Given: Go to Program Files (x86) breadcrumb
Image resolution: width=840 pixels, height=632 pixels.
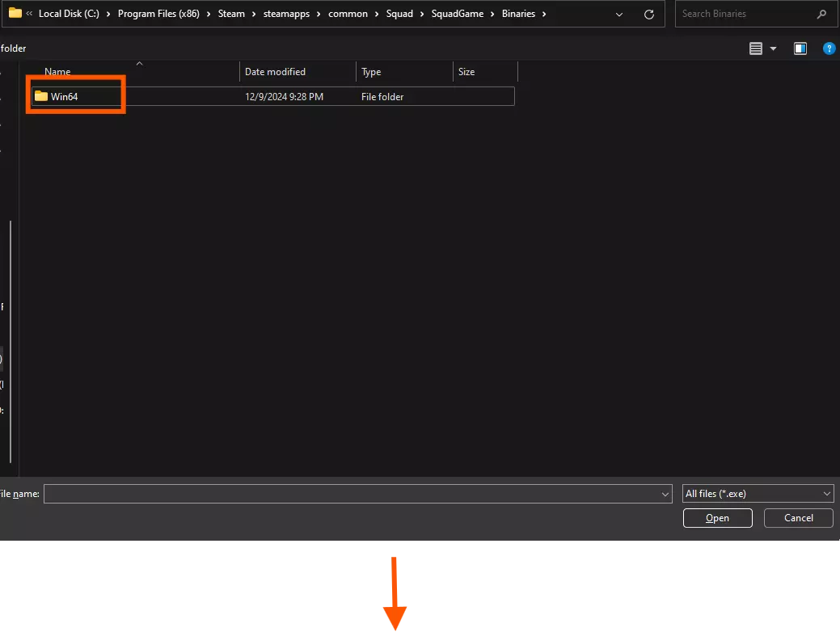Looking at the screenshot, I should pos(158,14).
